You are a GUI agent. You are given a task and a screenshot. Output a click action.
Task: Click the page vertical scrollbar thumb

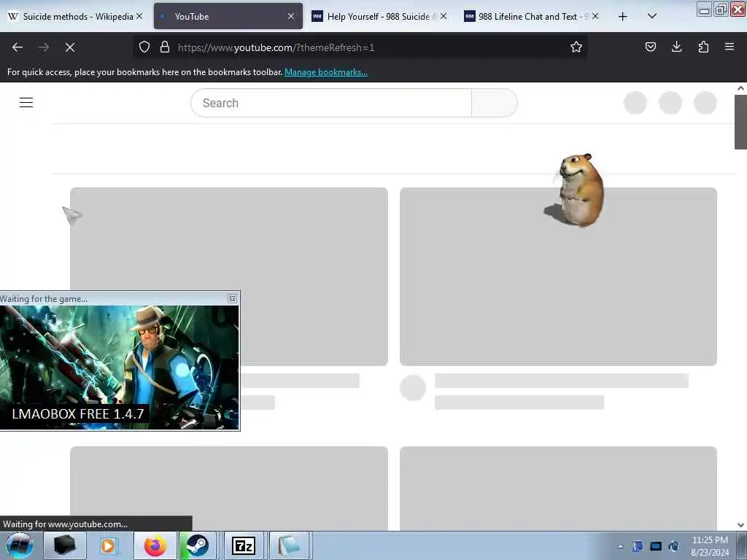pos(740,122)
